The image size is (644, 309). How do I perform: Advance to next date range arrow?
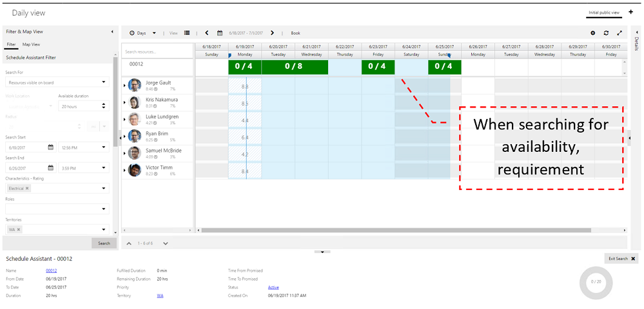click(272, 33)
